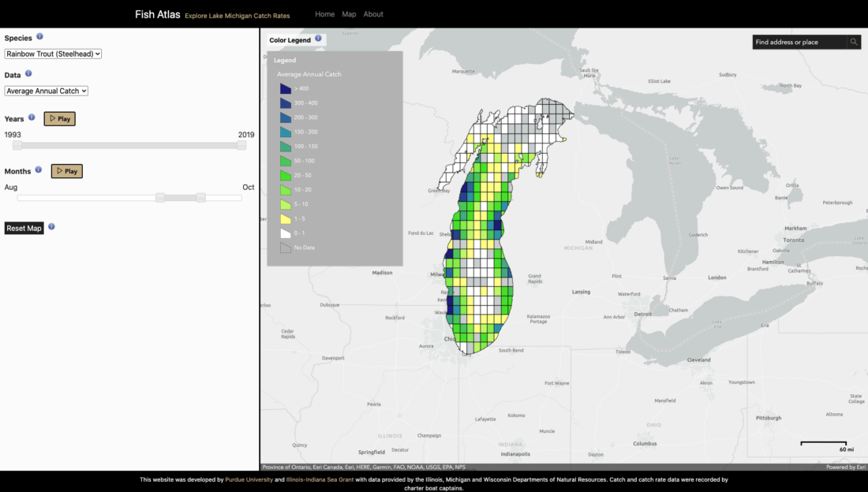This screenshot has width=868, height=492.
Task: Click the Months info icon
Action: [x=38, y=170]
